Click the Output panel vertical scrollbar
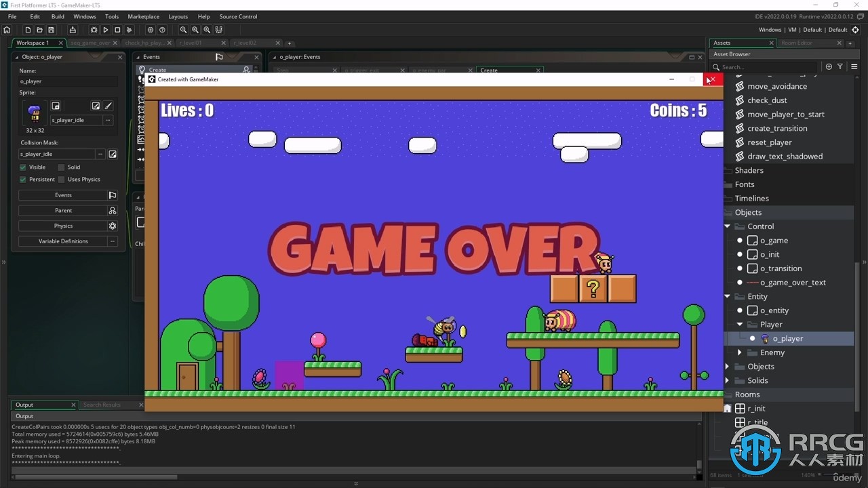 pos(699,465)
